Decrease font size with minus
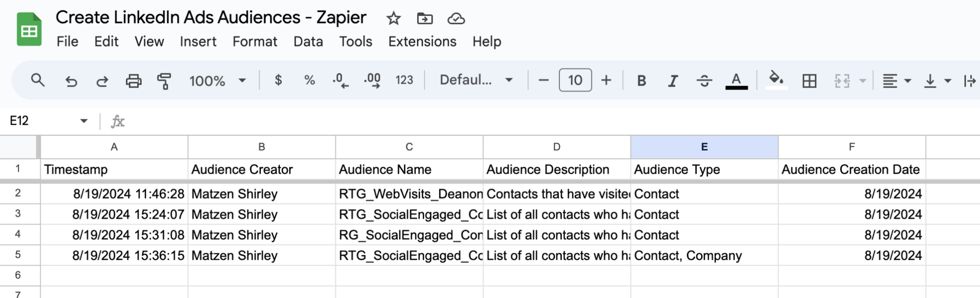 [x=543, y=80]
